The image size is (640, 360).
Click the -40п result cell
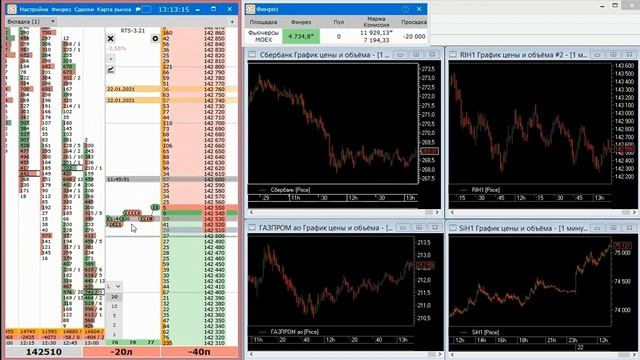coord(199,352)
